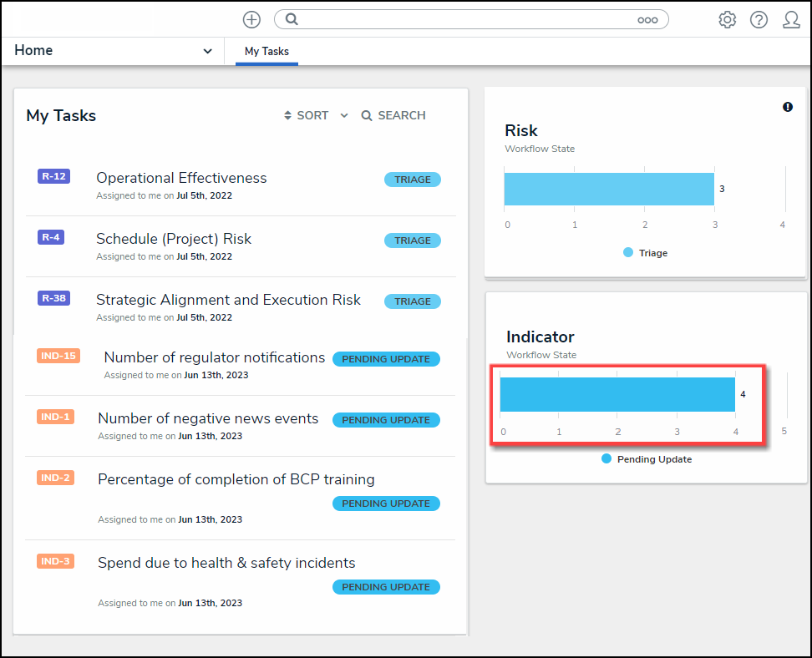
Task: Click the Pending Update legend label
Action: coord(654,459)
